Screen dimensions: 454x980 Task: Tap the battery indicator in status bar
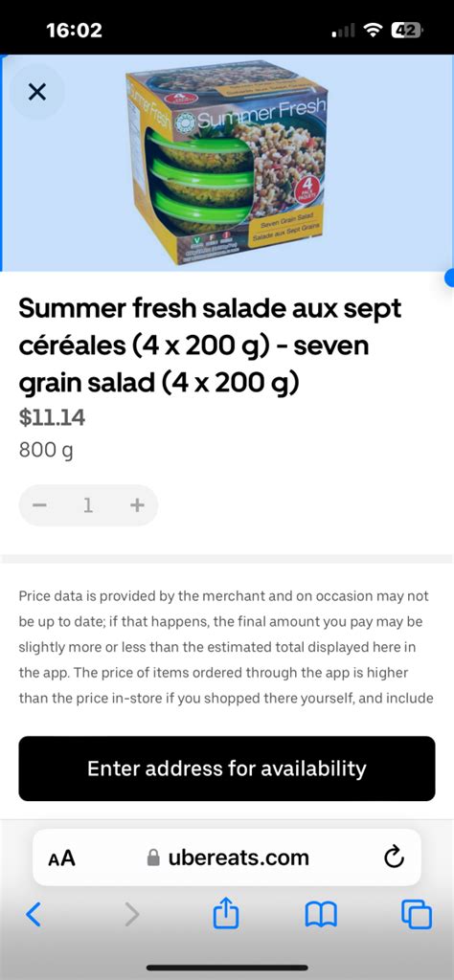coord(407,30)
